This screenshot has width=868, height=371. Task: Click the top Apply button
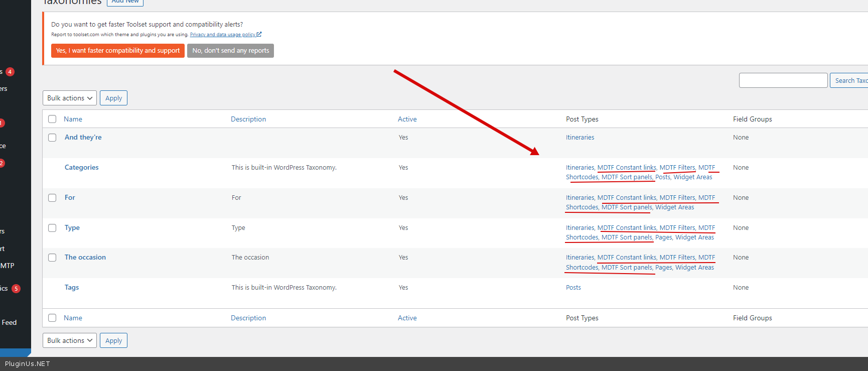113,98
